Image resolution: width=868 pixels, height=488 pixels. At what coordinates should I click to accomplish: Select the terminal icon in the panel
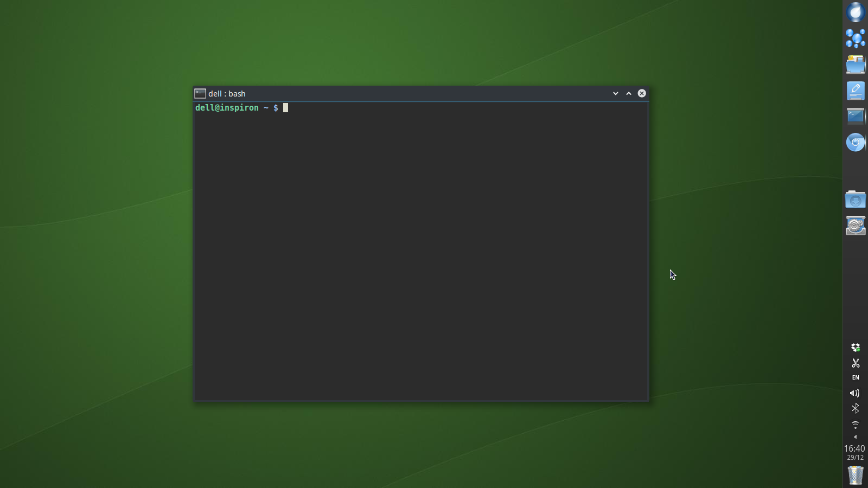[x=856, y=116]
